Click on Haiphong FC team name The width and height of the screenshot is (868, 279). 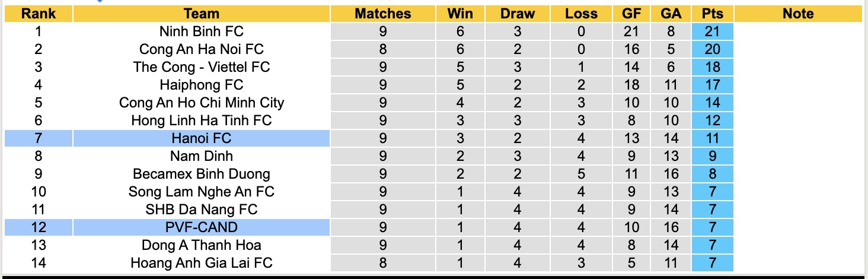(202, 85)
